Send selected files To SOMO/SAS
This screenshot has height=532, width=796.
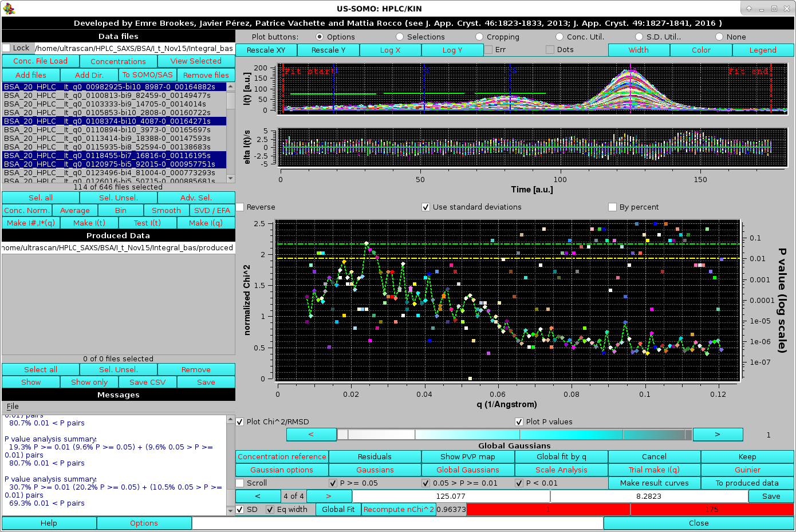148,74
